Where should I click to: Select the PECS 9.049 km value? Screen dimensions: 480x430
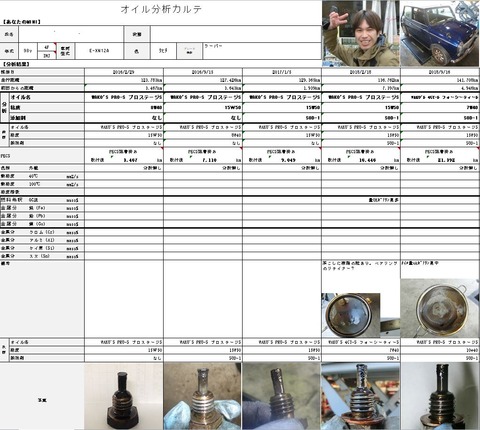click(288, 160)
